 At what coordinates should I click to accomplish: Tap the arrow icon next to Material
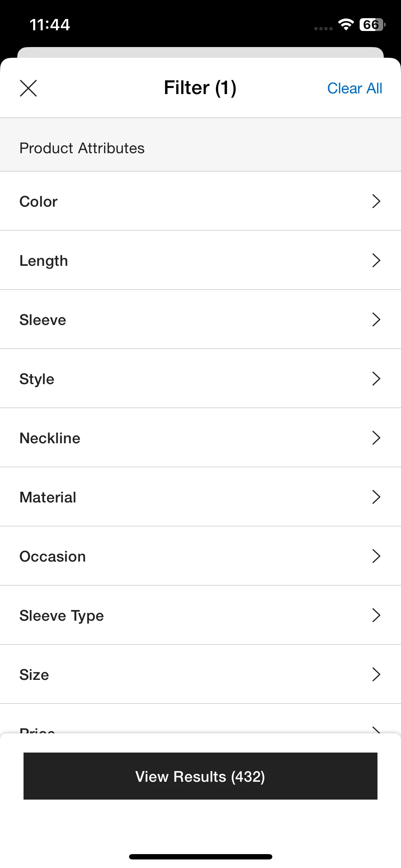pos(376,497)
